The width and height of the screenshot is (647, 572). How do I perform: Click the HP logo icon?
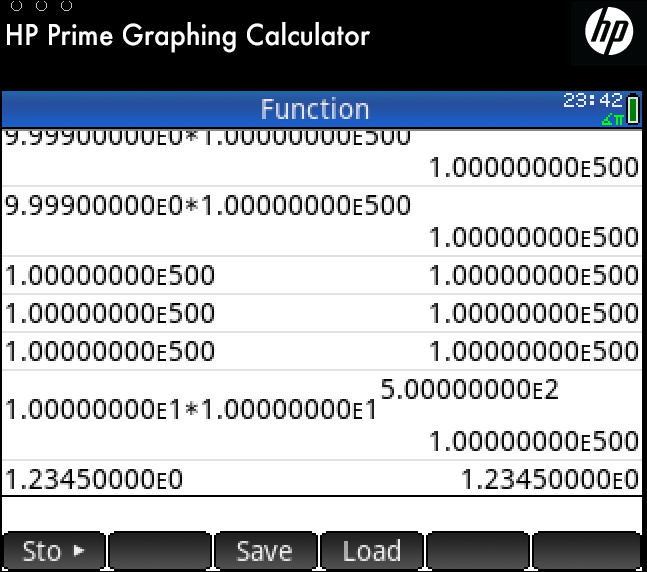pyautogui.click(x=608, y=35)
